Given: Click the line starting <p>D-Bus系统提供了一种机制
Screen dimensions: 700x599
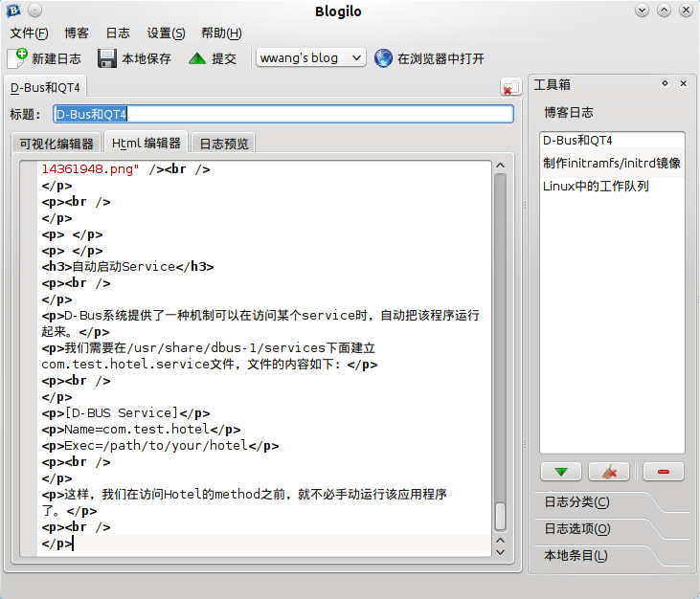Looking at the screenshot, I should coord(260,316).
